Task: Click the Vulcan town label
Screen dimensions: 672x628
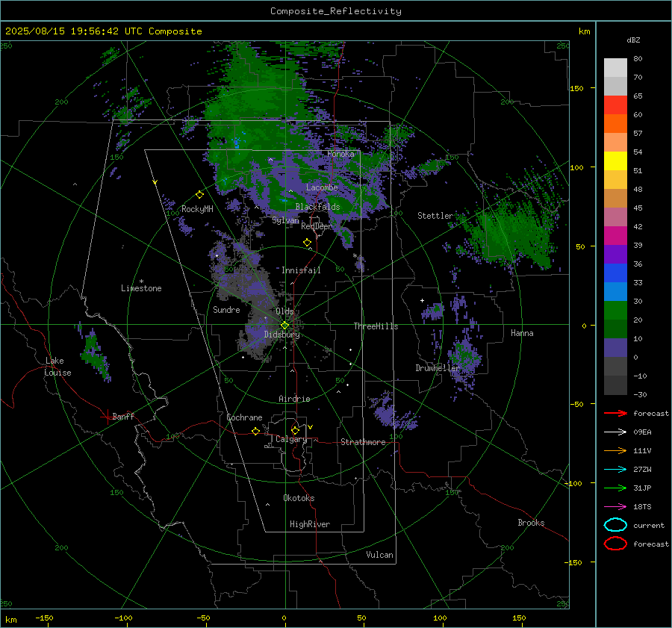Action: pyautogui.click(x=379, y=555)
